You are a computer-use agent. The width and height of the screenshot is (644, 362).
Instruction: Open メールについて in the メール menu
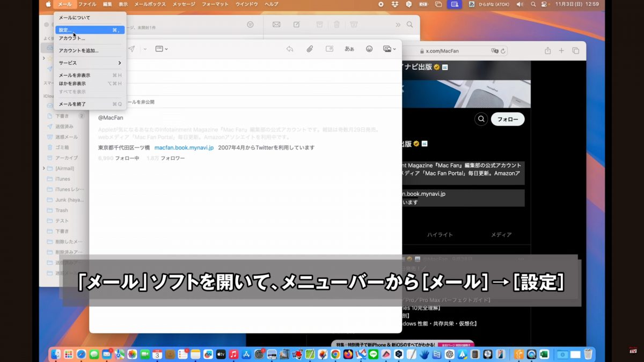click(x=90, y=18)
